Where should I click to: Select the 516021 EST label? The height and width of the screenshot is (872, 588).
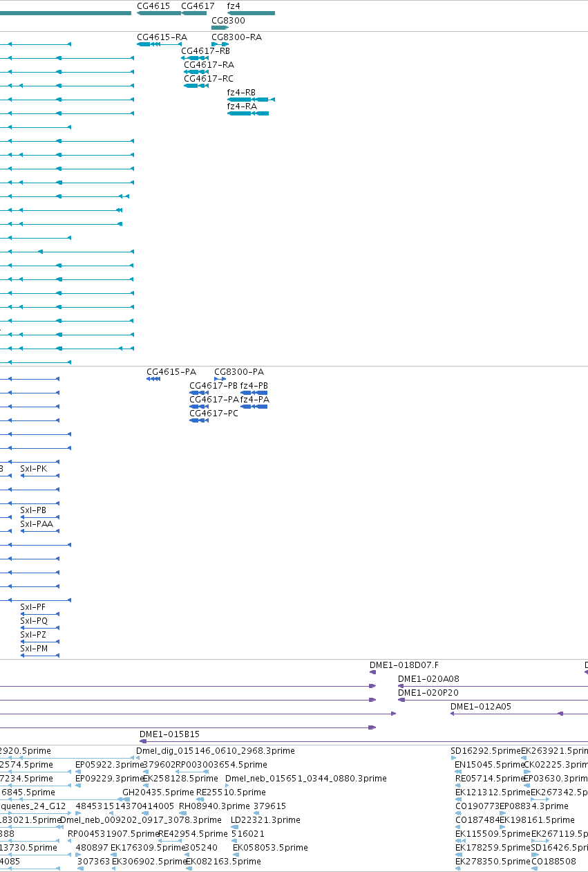(x=247, y=834)
